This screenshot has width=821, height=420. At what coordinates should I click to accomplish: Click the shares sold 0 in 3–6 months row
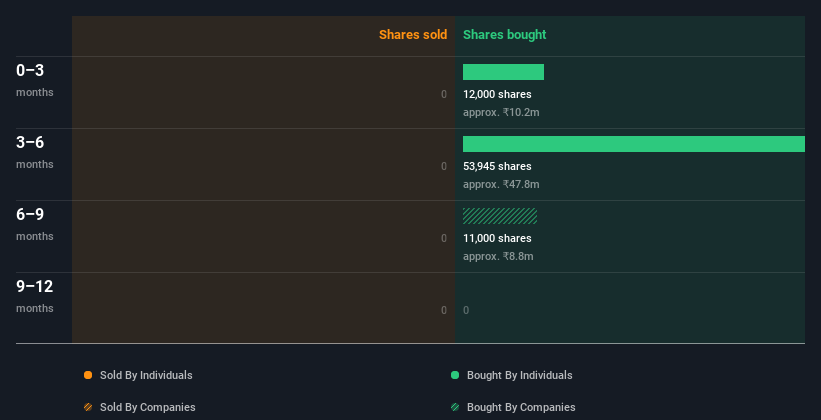coord(444,167)
